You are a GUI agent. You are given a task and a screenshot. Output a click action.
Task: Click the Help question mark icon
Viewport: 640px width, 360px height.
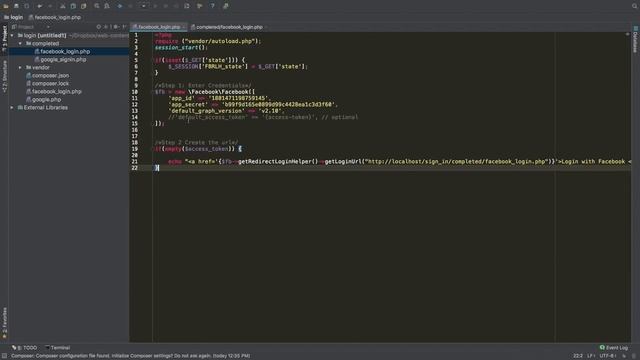[212, 6]
